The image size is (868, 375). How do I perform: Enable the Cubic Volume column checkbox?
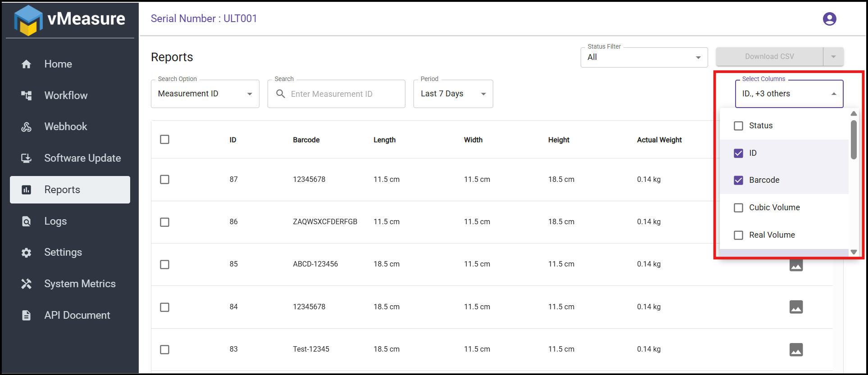click(739, 208)
